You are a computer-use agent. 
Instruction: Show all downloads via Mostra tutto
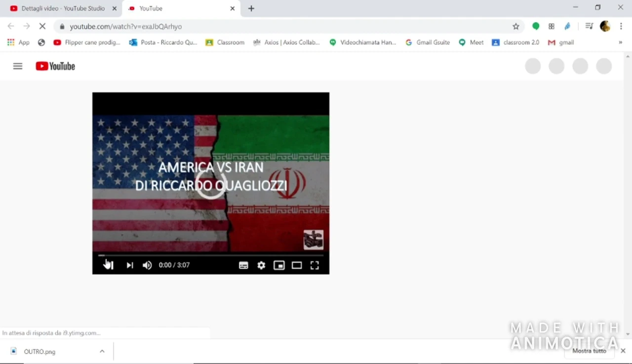pyautogui.click(x=589, y=351)
